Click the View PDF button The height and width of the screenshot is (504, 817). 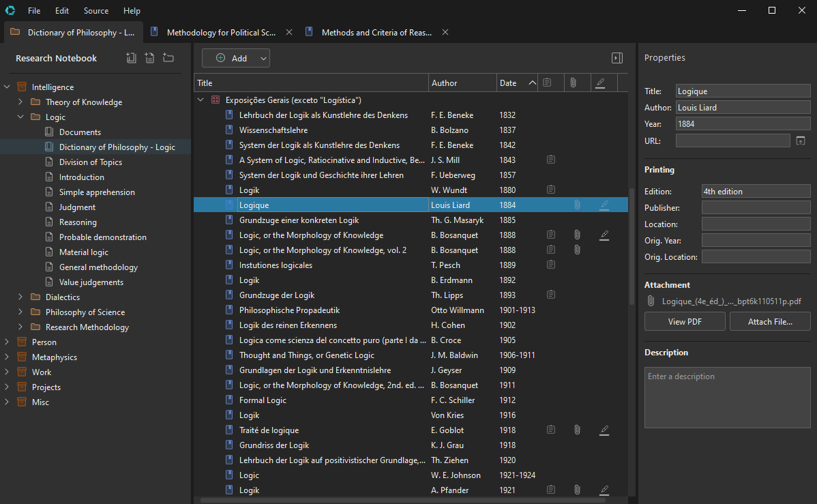pos(685,322)
